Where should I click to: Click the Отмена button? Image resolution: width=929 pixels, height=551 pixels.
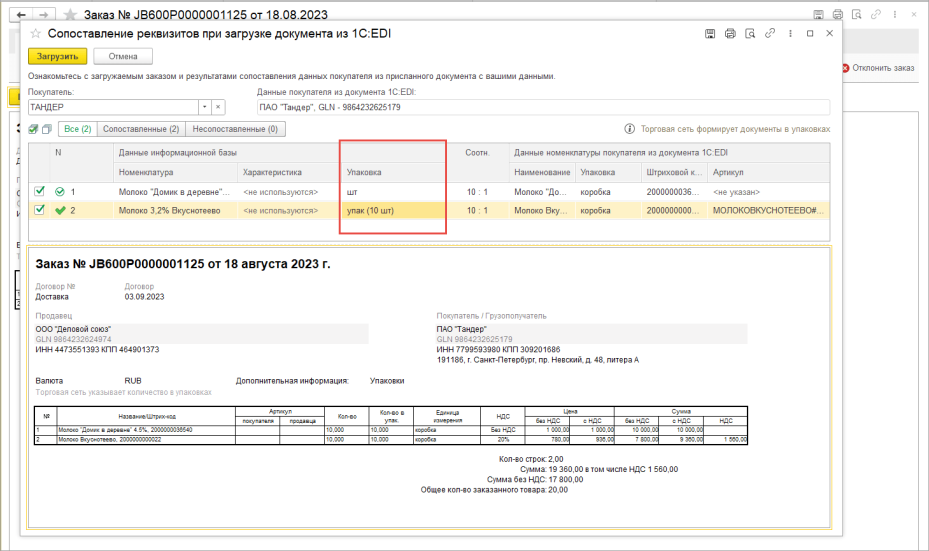123,56
